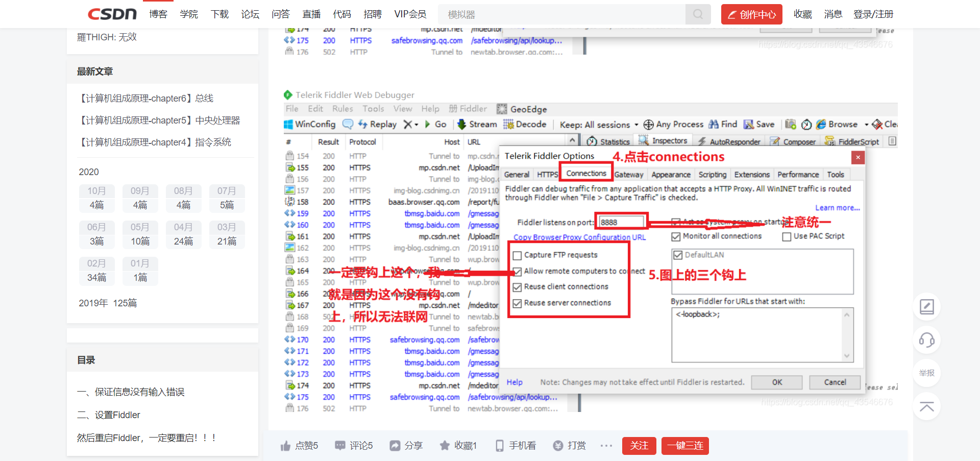
Task: Toggle the Reuse server connections checkbox
Action: tap(517, 303)
